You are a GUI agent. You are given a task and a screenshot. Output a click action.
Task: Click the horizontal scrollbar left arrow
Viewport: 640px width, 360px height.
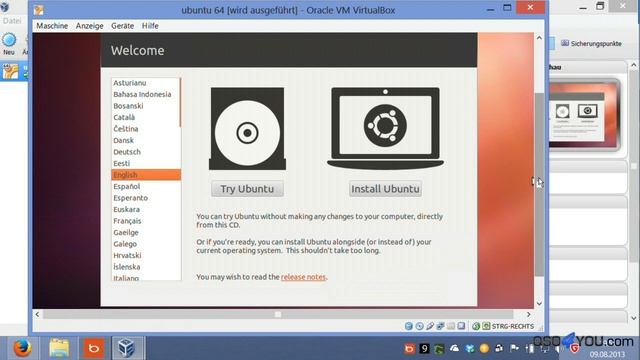38,314
